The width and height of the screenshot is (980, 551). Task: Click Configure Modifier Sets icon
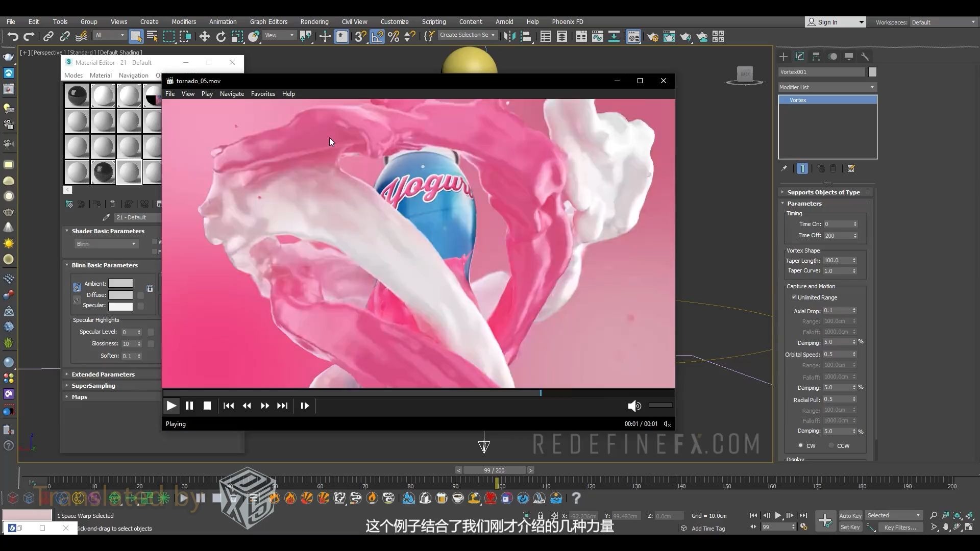click(851, 168)
